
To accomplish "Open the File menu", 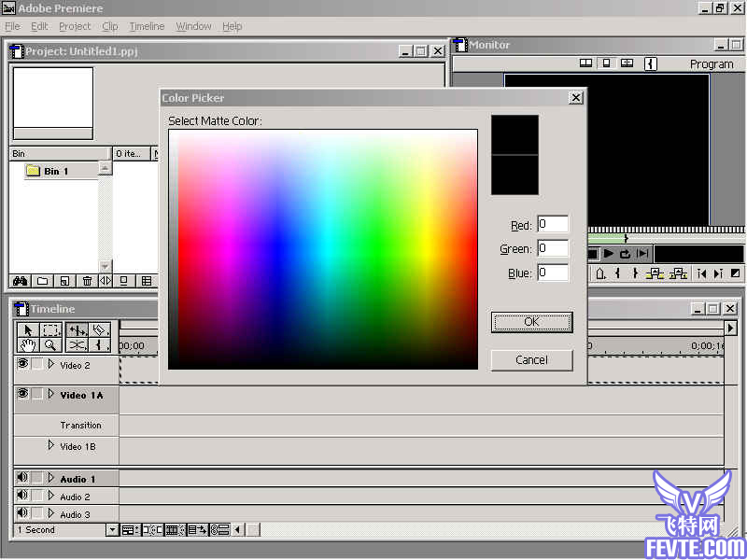I will (x=12, y=27).
